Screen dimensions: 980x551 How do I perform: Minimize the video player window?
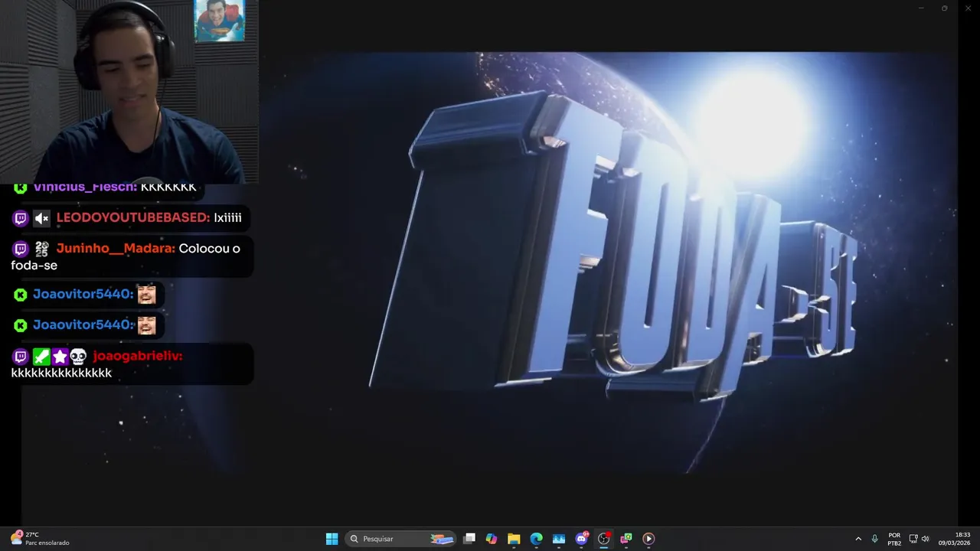(x=921, y=8)
